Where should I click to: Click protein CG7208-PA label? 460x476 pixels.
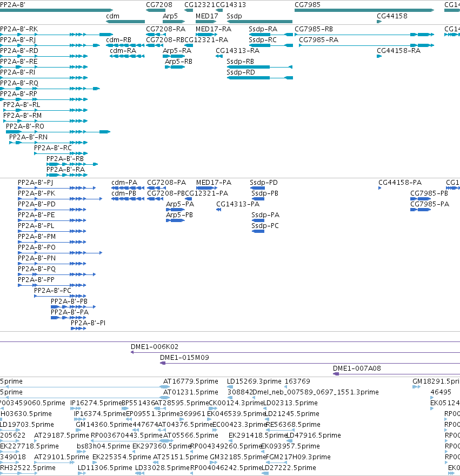point(166,183)
